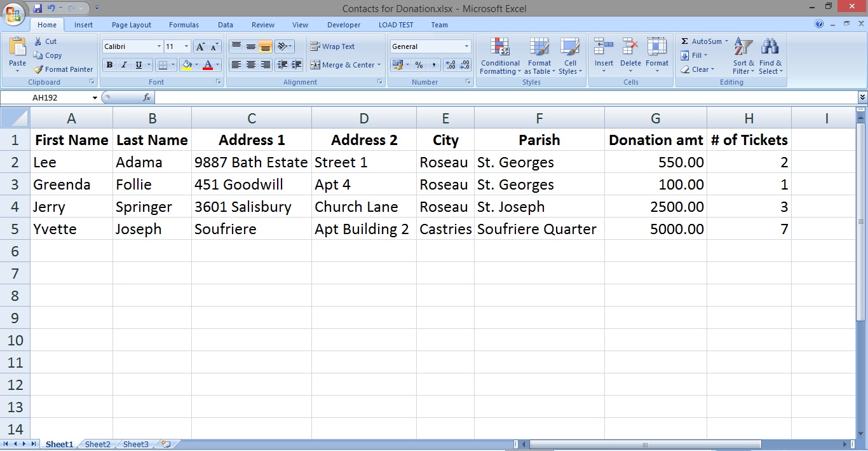Open the Page Layout ribbon tab

click(x=132, y=25)
